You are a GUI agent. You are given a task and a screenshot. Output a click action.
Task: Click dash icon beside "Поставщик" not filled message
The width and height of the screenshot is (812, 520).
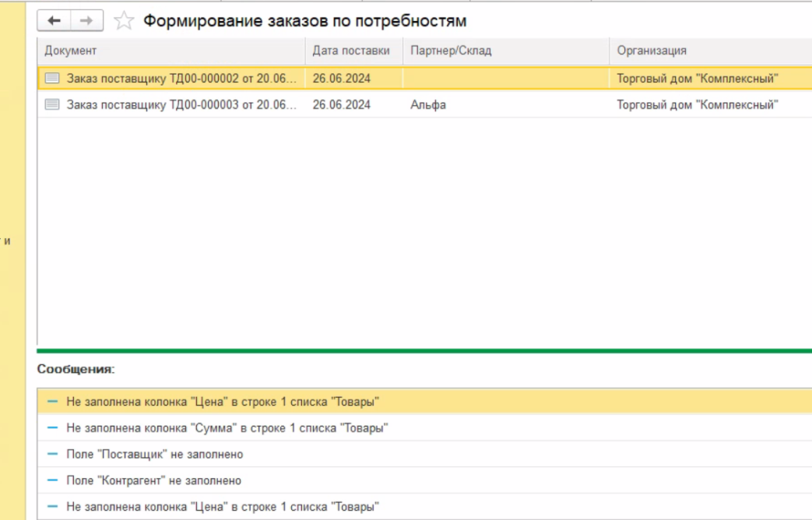(x=53, y=454)
